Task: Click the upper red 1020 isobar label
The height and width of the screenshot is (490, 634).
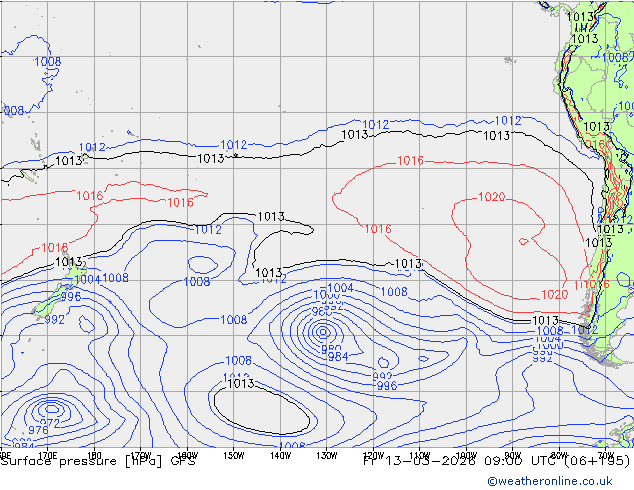Action: [492, 197]
